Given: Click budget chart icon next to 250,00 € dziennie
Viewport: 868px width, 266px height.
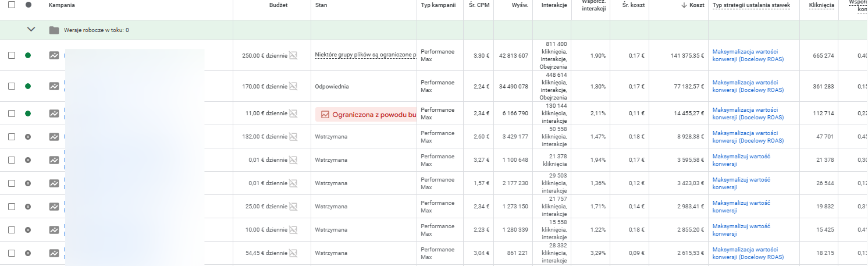Looking at the screenshot, I should (294, 56).
